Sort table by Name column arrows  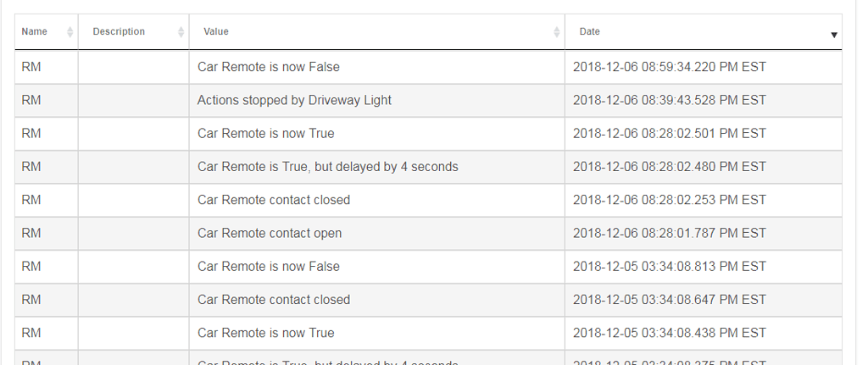[70, 32]
